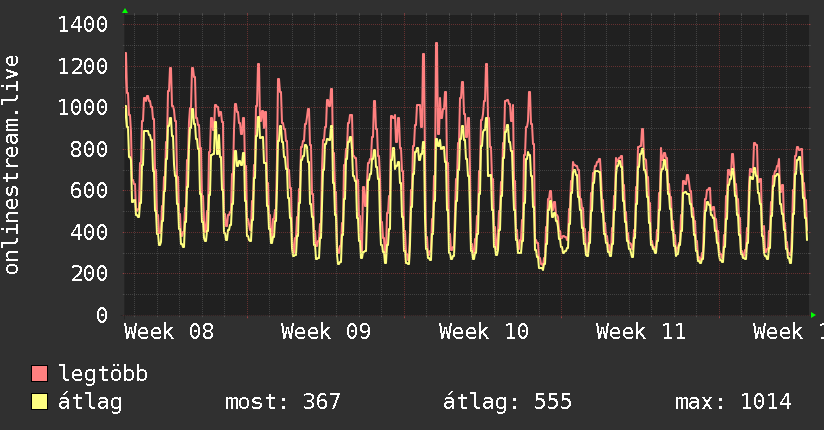The height and width of the screenshot is (430, 824).
Task: Click the yellow átlag legend color swatch
Action: click(x=39, y=402)
